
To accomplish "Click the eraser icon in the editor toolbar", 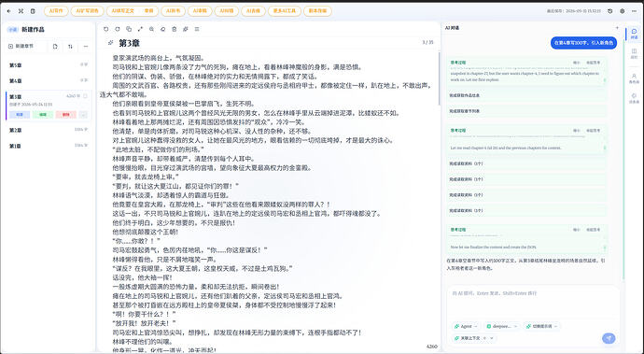I will [162, 29].
